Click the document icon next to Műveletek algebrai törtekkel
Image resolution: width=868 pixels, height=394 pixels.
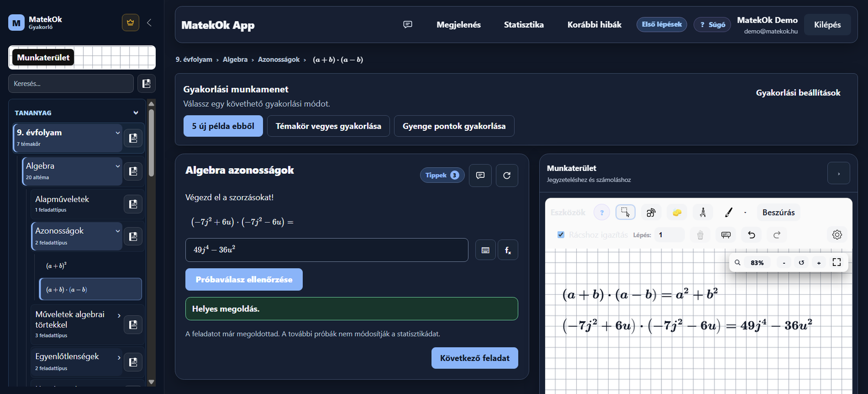pos(133,325)
